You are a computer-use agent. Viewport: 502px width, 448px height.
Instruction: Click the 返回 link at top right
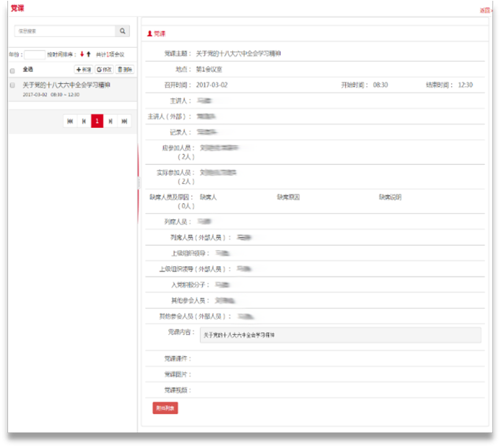(485, 10)
